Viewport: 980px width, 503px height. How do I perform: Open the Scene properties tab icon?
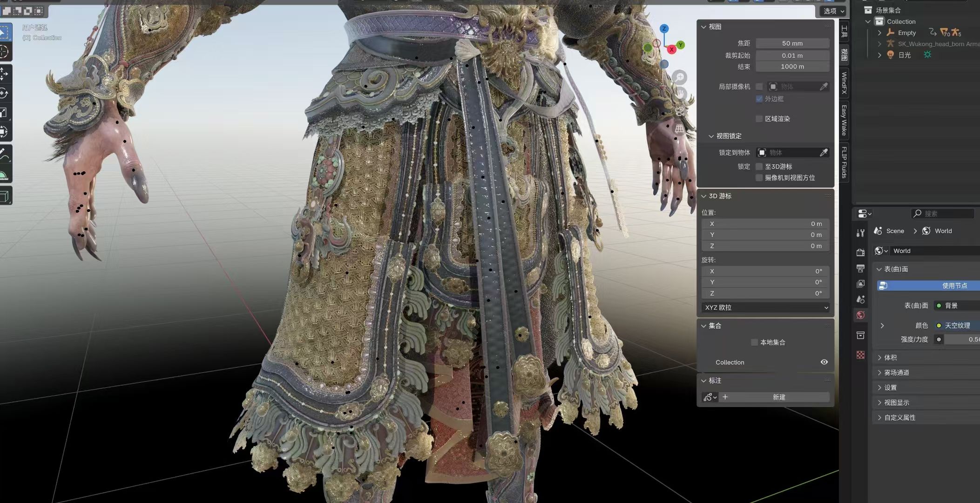click(860, 299)
